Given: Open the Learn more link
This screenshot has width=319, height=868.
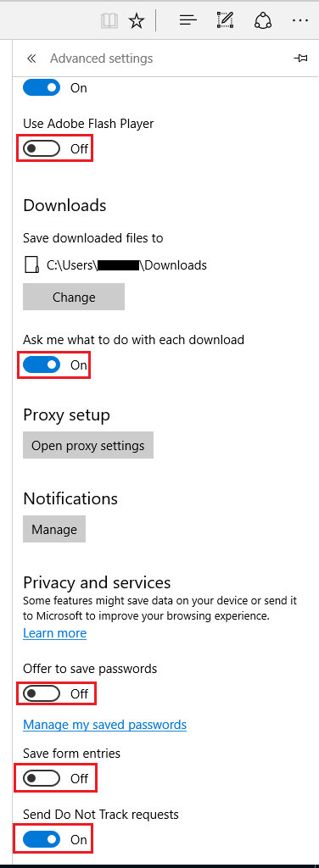Looking at the screenshot, I should click(x=55, y=632).
